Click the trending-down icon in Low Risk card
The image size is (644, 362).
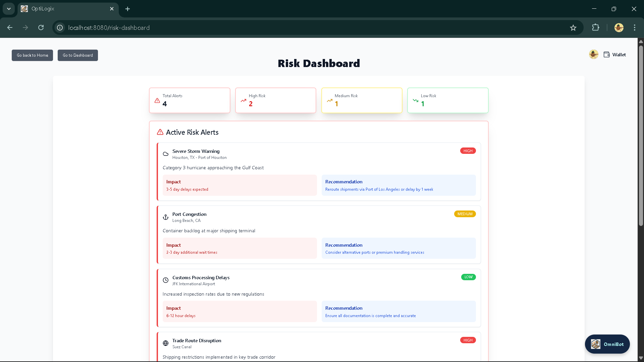[x=415, y=101]
